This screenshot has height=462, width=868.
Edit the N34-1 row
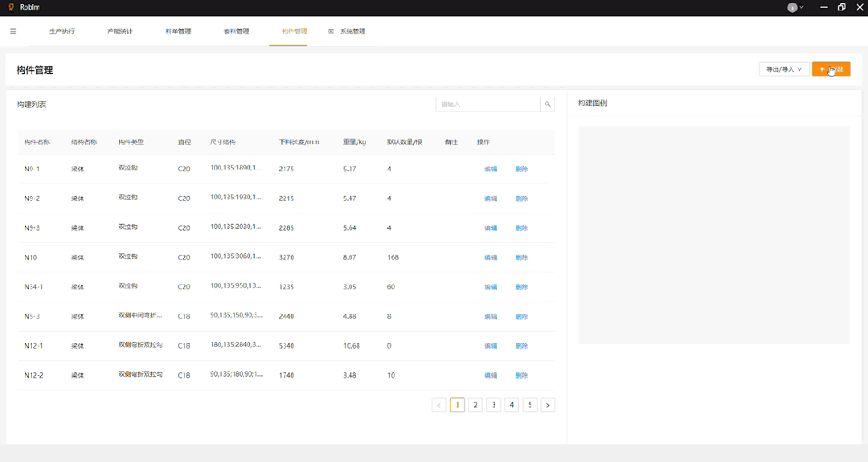point(490,287)
